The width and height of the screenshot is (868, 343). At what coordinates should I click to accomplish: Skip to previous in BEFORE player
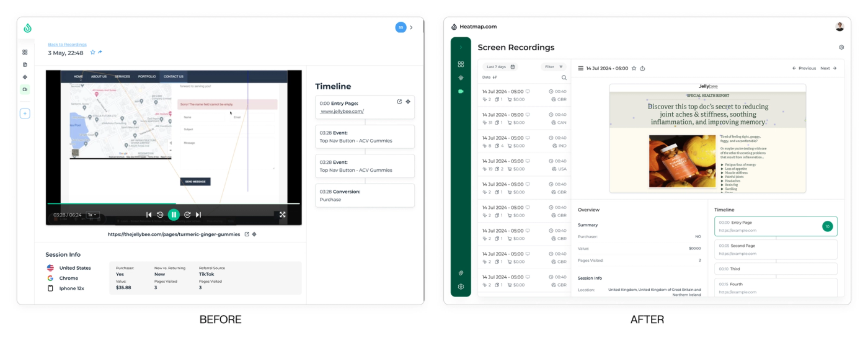click(149, 215)
